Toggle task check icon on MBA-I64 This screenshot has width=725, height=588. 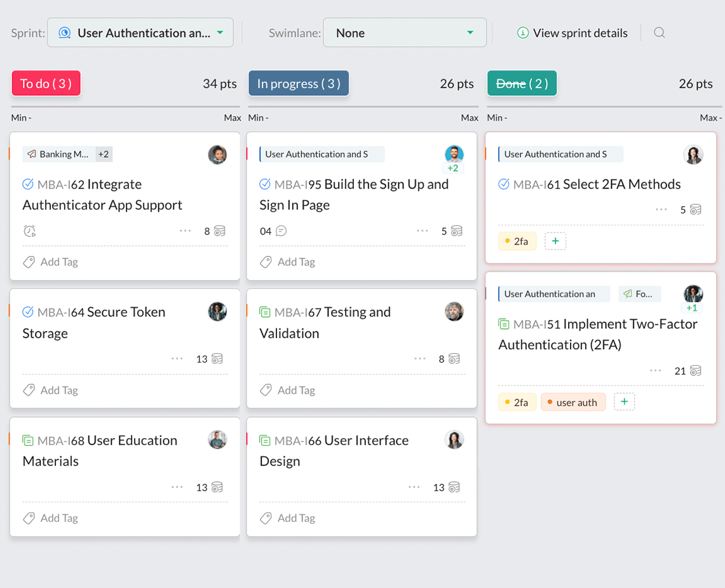coord(28,312)
